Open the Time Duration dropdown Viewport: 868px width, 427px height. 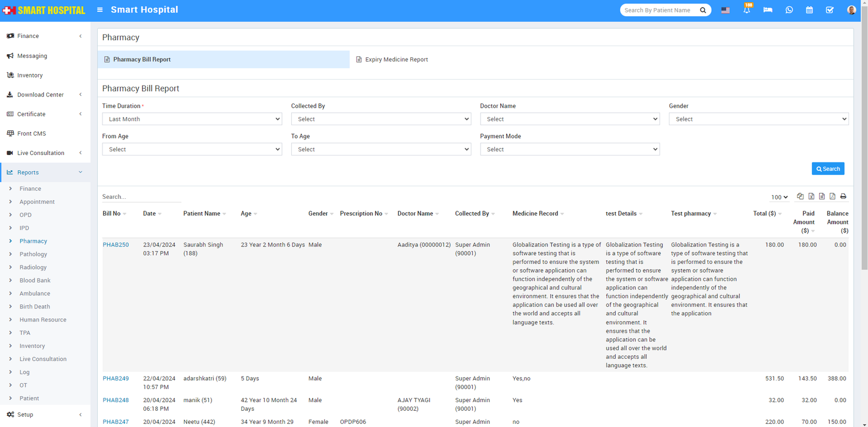point(192,119)
